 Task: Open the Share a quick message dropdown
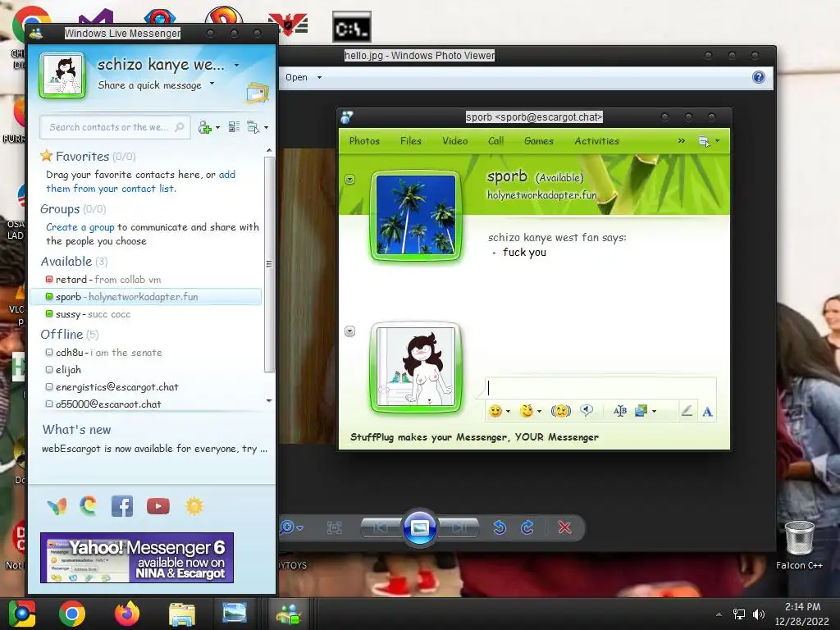212,84
